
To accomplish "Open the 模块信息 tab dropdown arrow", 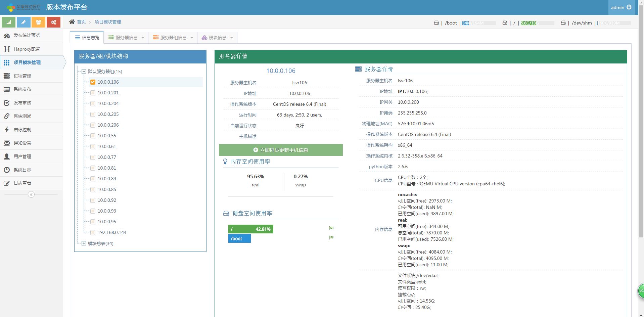I will pyautogui.click(x=232, y=38).
